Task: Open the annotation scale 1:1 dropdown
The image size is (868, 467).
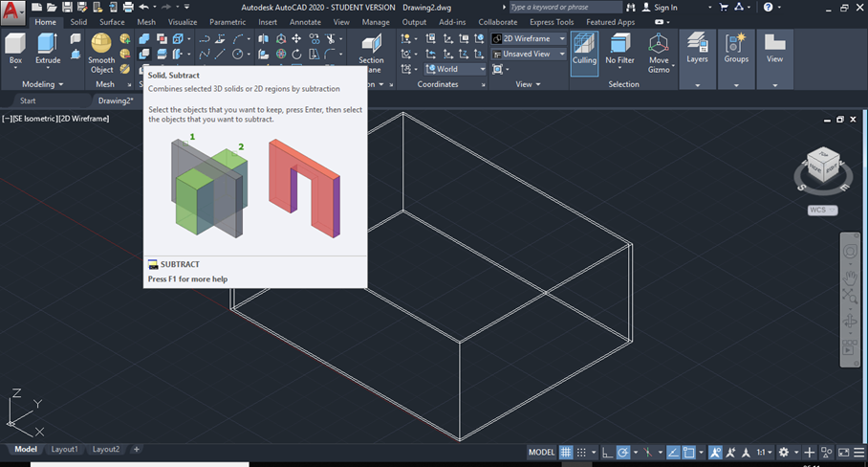Action: [765, 453]
